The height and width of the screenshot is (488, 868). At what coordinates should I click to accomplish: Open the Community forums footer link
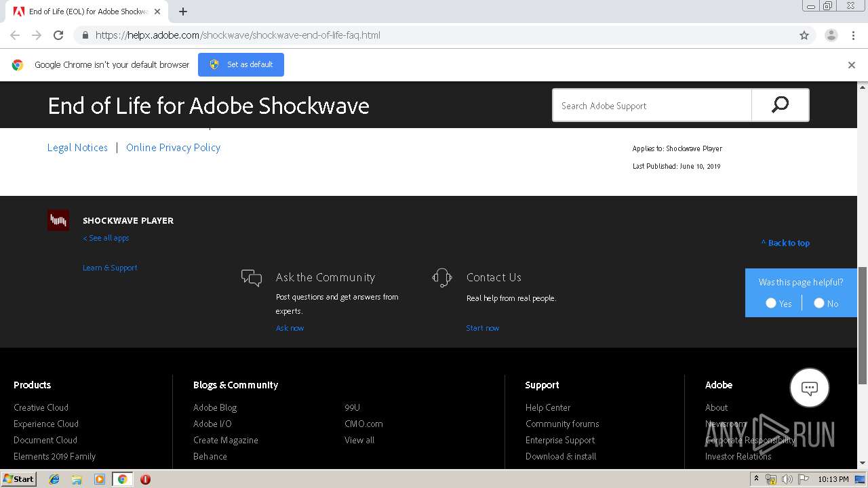(x=562, y=424)
